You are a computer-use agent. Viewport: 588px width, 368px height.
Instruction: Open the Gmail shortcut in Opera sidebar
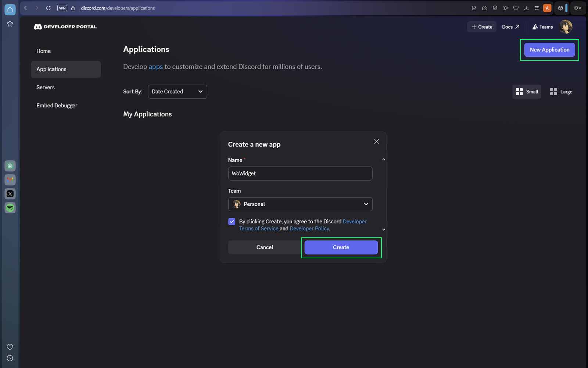pyautogui.click(x=10, y=180)
